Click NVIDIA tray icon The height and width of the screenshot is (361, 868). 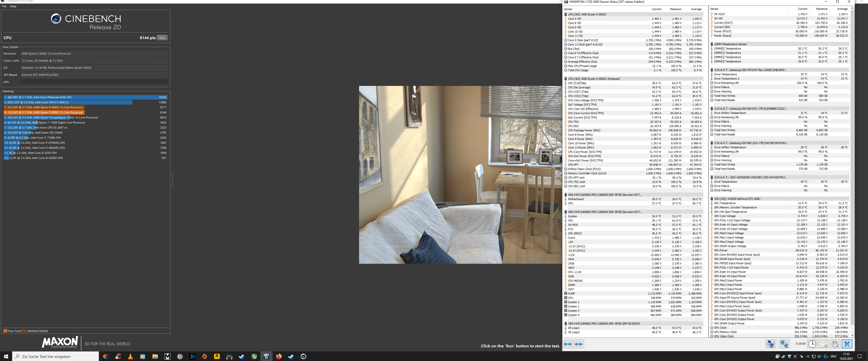[808, 356]
